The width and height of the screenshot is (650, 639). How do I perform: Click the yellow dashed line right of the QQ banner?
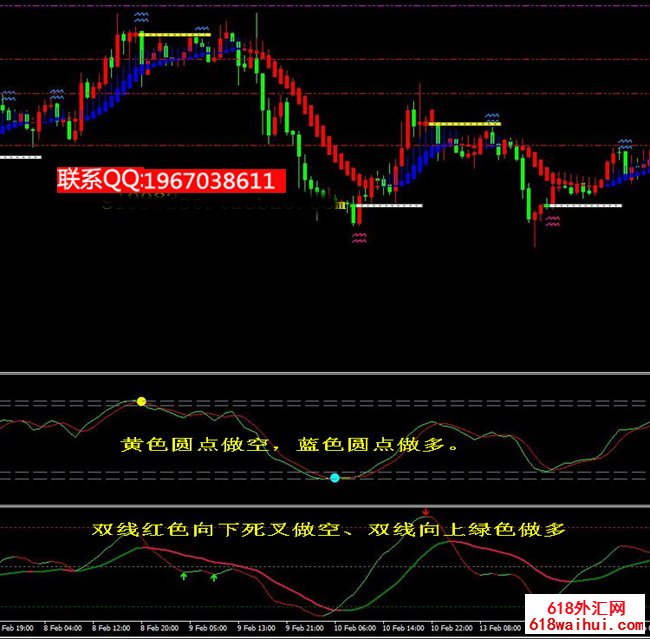click(x=463, y=124)
